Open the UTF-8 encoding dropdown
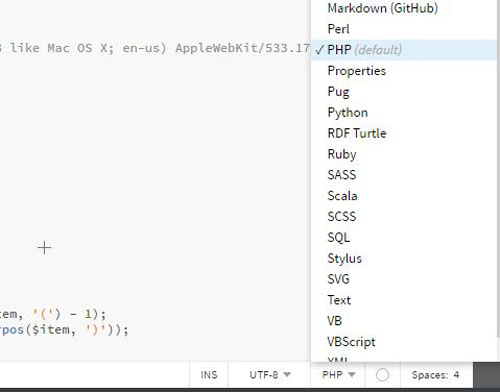 pyautogui.click(x=270, y=375)
